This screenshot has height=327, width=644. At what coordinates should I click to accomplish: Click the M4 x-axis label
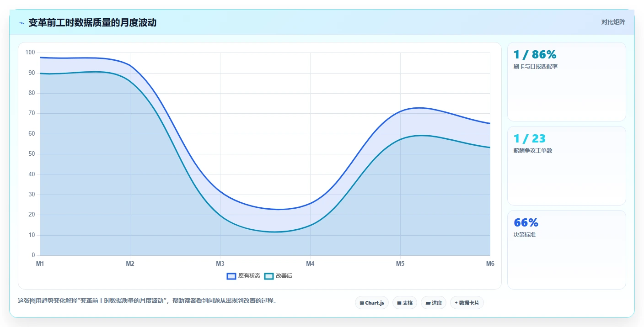point(310,264)
